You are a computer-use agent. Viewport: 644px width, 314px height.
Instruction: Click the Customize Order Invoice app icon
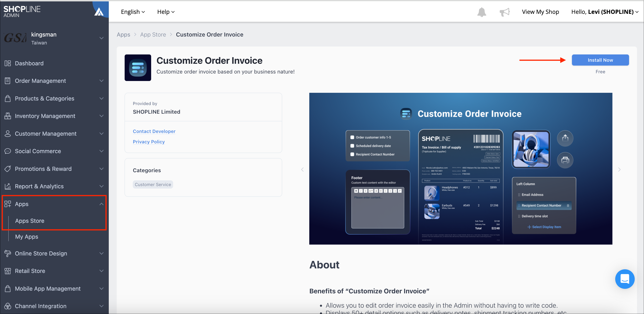138,68
